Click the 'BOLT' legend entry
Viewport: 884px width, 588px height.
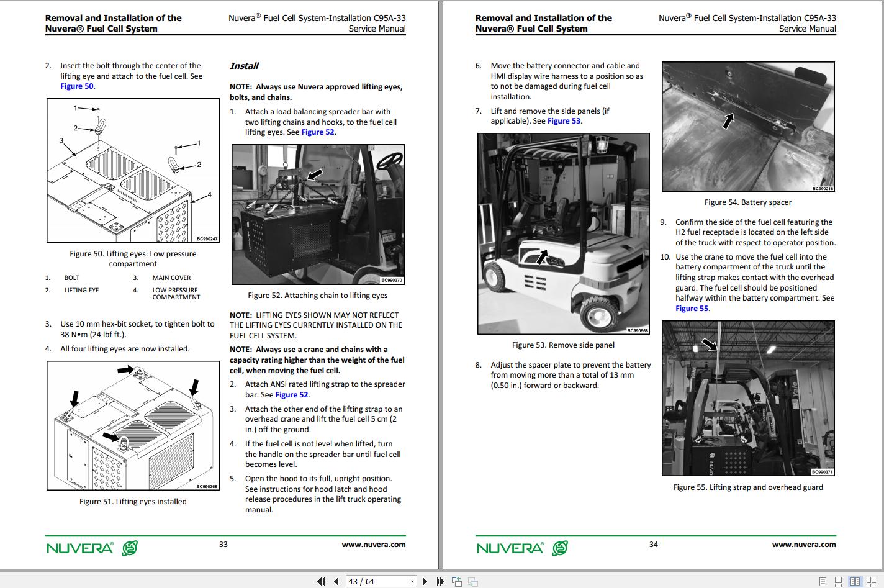point(72,278)
